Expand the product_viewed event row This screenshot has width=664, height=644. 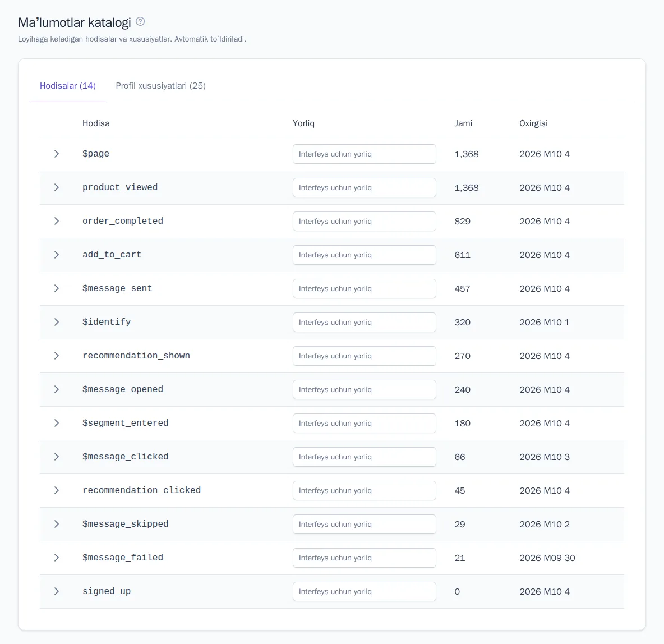point(56,187)
